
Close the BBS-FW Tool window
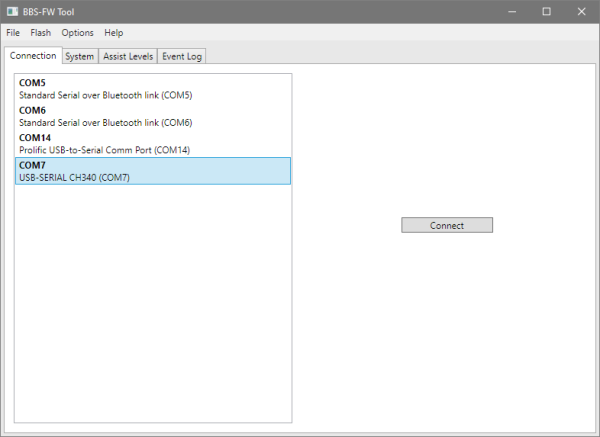tap(581, 11)
